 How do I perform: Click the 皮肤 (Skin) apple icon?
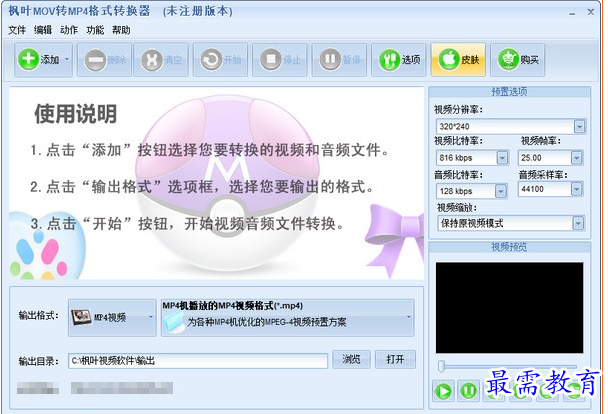[x=449, y=59]
